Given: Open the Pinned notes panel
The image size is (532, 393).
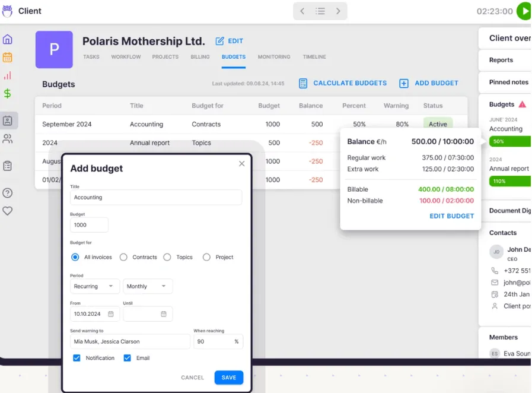Looking at the screenshot, I should (505, 82).
